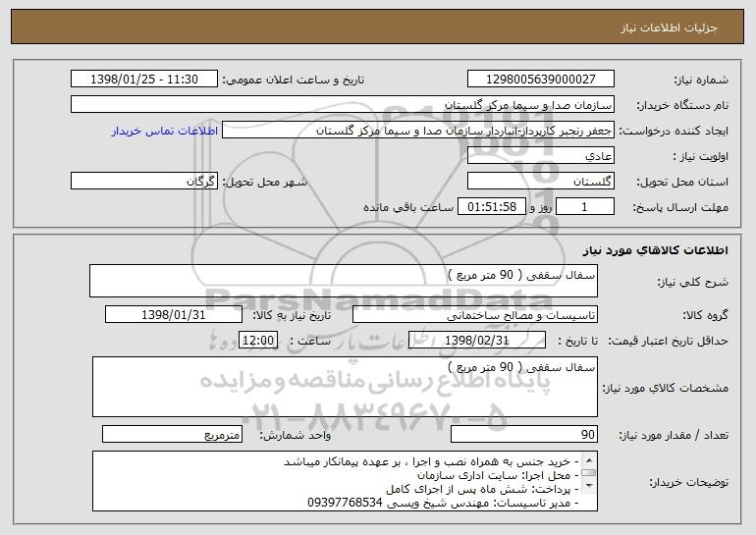Click the delivery province field گلستان
This screenshot has width=756, height=535.
540,181
